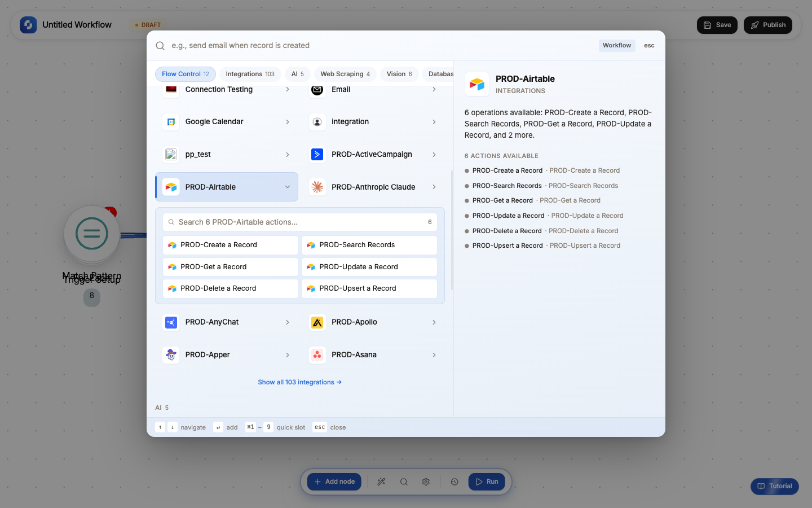Click the Google Calendar icon
Screen dimensions: 812x508
click(x=171, y=122)
